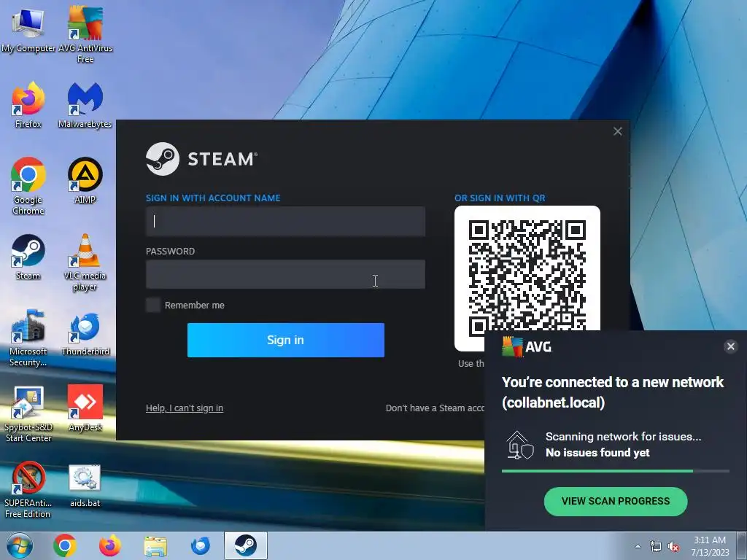Click the "No issues found yet" text
747x560 pixels.
[x=597, y=453]
